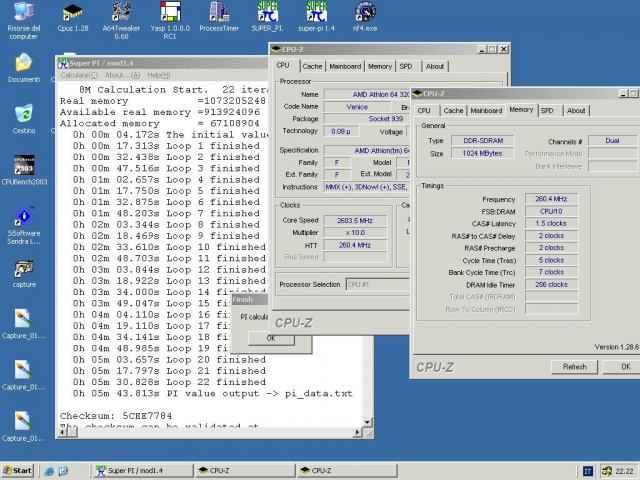The width and height of the screenshot is (640, 480).
Task: Switch to Mainboard tab in back CPU-Z
Action: (x=345, y=67)
